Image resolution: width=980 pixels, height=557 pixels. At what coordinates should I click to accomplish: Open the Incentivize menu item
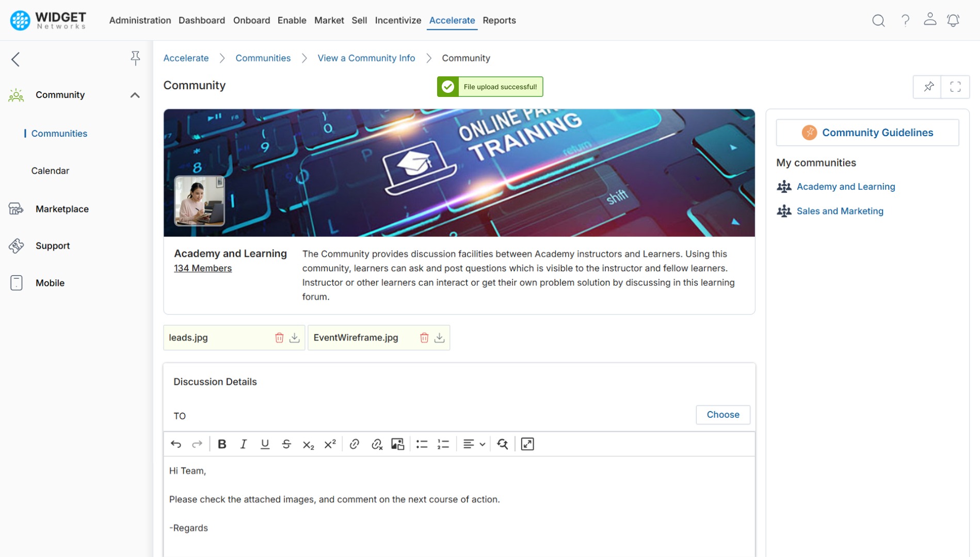(x=398, y=20)
